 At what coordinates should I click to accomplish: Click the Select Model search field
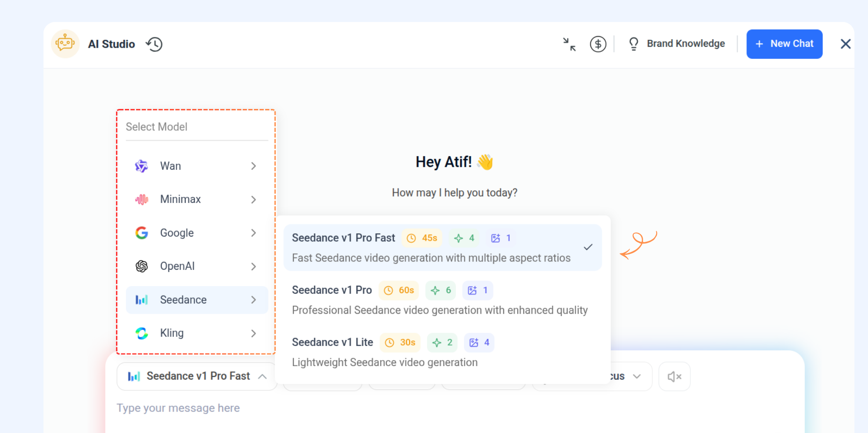coord(197,127)
